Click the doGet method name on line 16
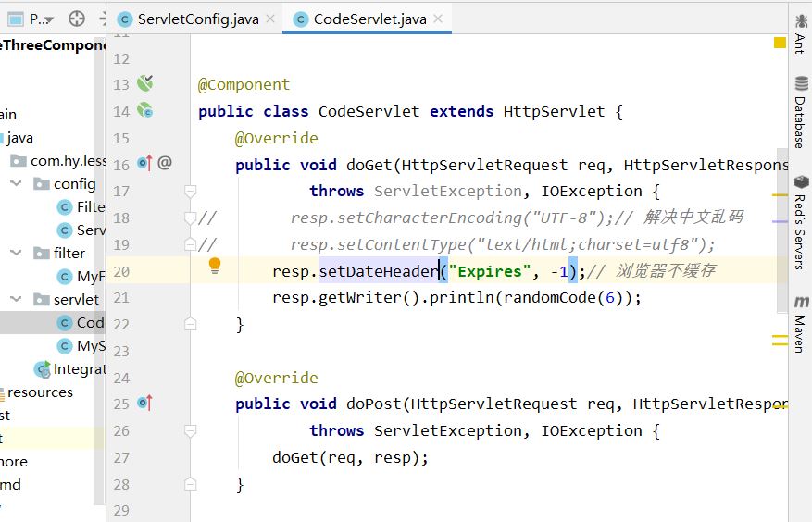The width and height of the screenshot is (812, 522). (369, 165)
